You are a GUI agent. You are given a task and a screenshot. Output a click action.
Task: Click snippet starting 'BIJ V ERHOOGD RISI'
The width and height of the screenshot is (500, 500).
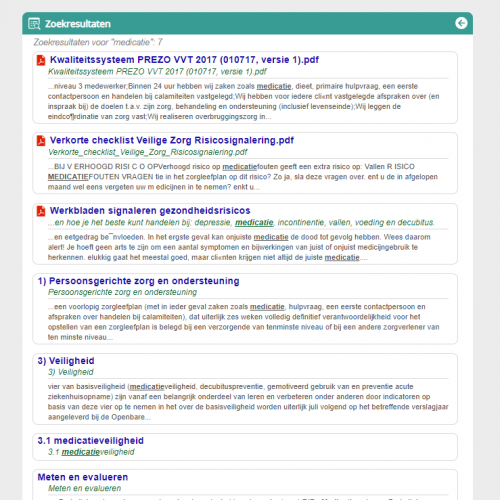coord(243,177)
